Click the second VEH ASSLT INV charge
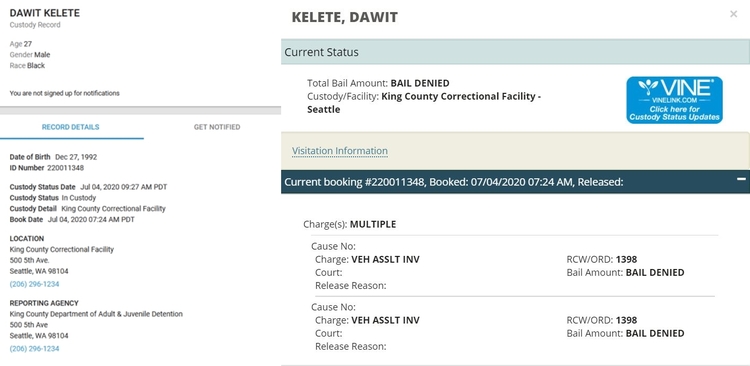The height and width of the screenshot is (366, 750). [385, 321]
